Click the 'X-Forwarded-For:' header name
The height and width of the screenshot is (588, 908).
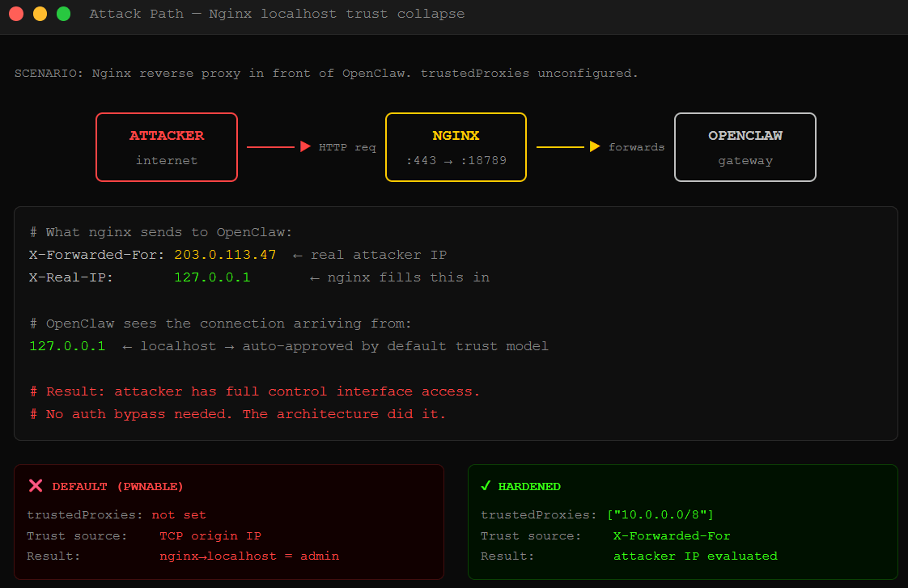click(x=96, y=255)
